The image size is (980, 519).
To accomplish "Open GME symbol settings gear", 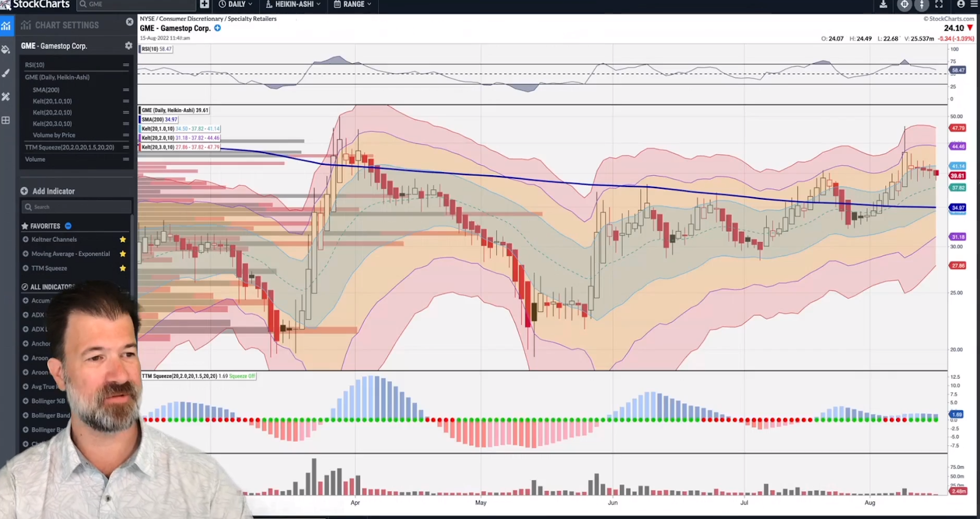I will coord(129,46).
